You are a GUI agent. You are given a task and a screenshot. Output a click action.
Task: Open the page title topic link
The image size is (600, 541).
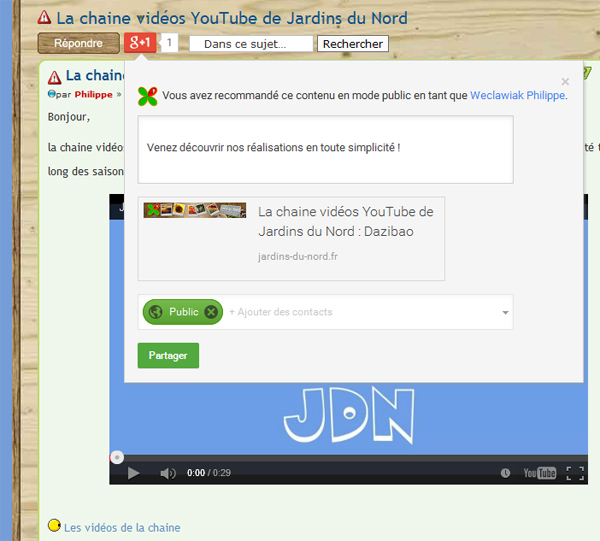pos(232,18)
